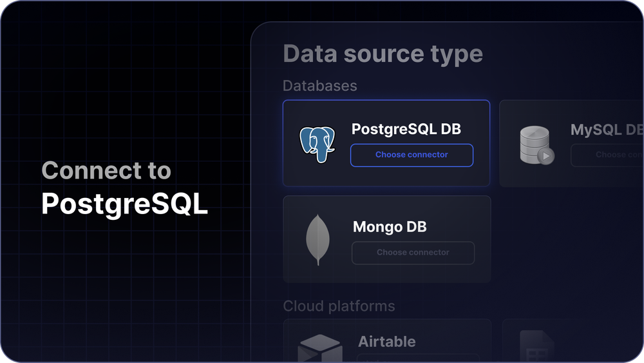Click the gray Connect to text

[x=106, y=171]
